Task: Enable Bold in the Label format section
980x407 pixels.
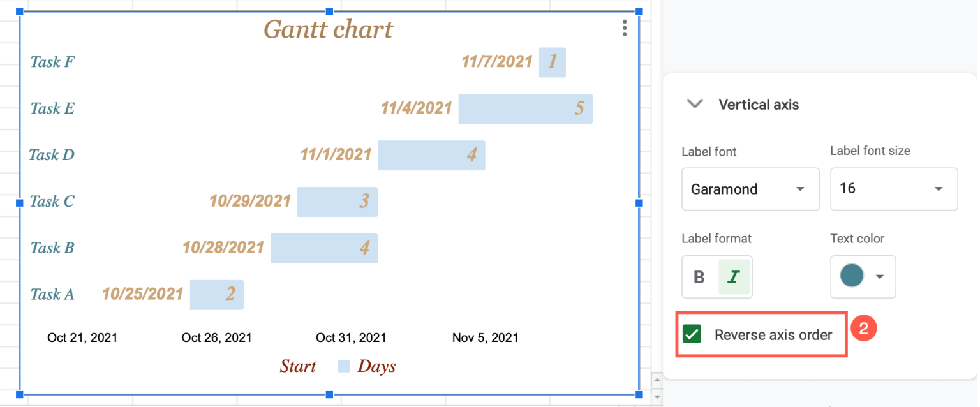Action: tap(700, 277)
